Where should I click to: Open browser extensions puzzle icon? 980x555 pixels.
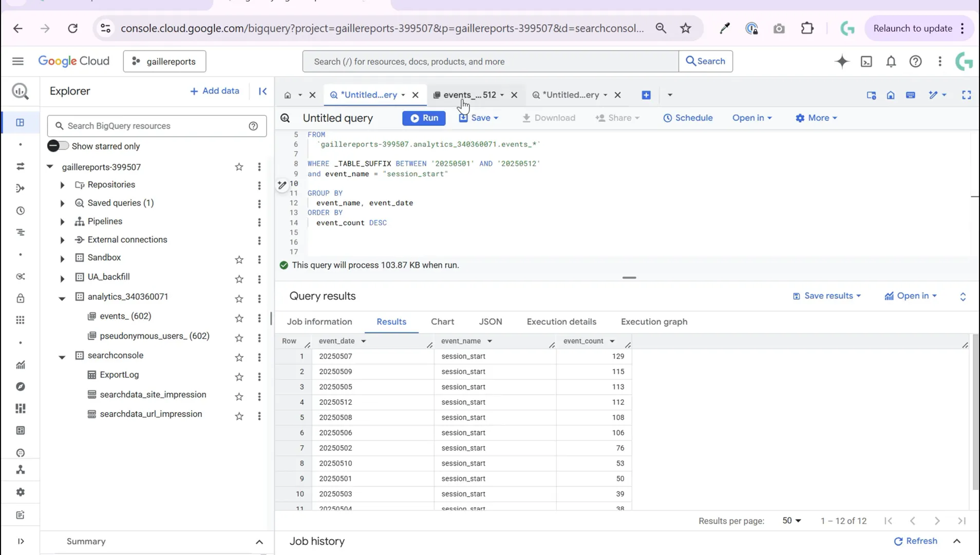(807, 28)
